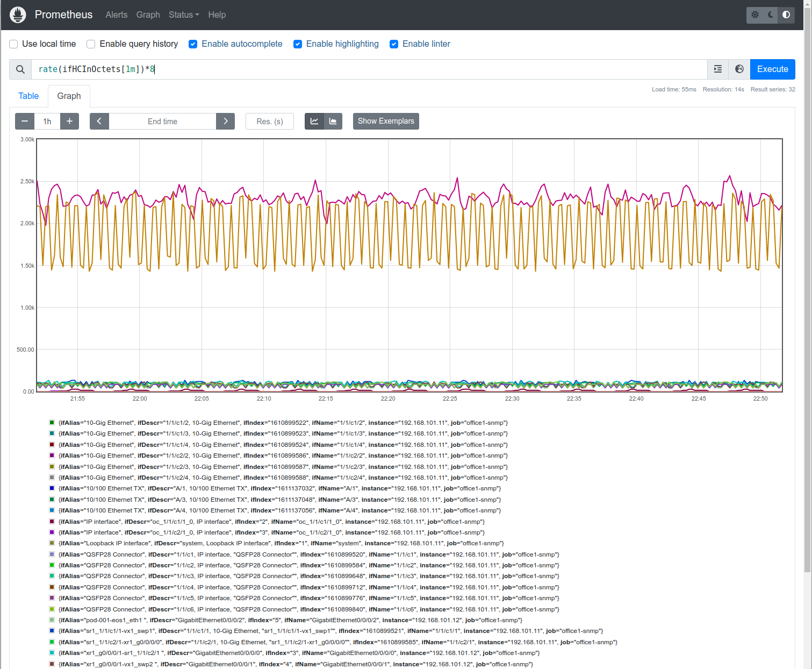Step back in time with left chevron
Viewport: 812px width, 669px height.
click(x=99, y=121)
